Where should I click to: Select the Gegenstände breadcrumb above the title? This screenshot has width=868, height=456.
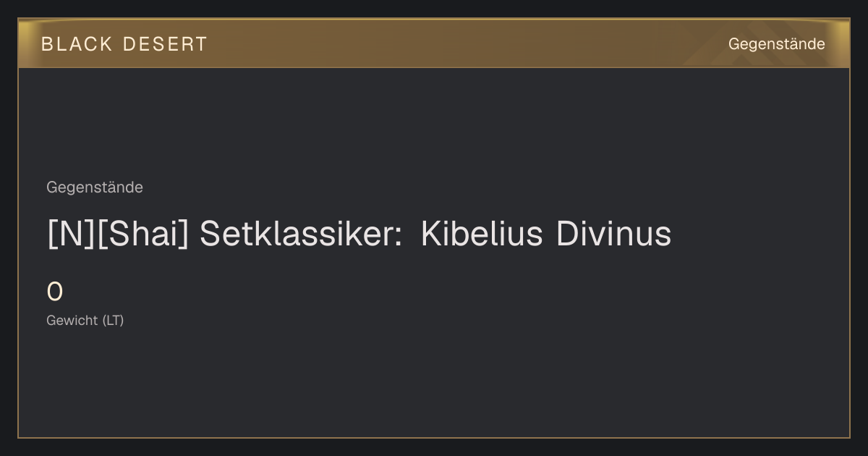(95, 187)
